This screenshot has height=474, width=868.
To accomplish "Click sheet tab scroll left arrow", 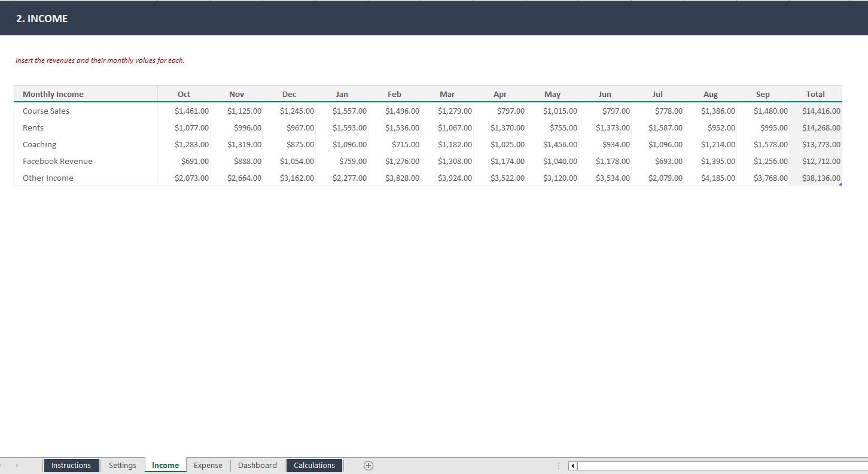I will (x=2, y=466).
